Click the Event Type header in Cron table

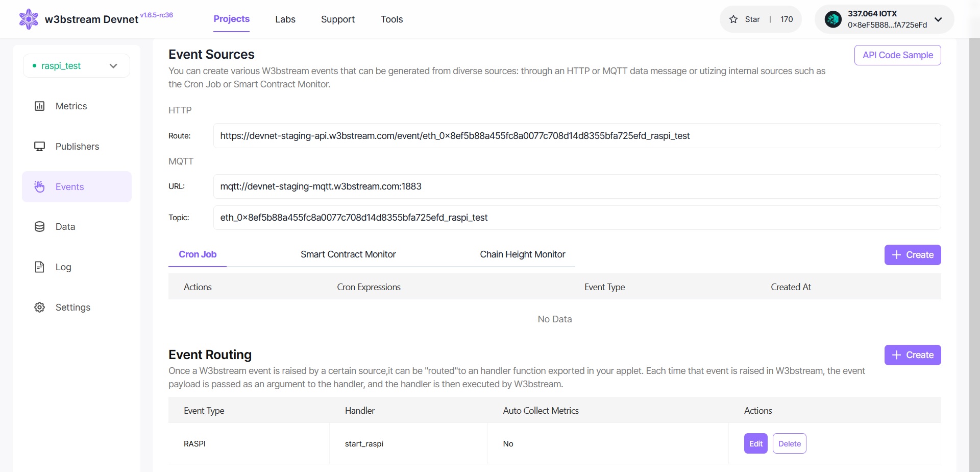click(x=604, y=287)
